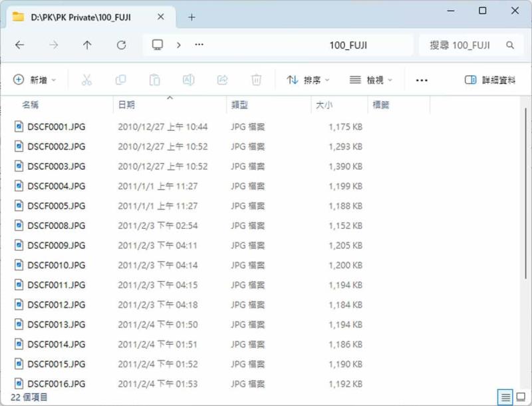Screen dimensions: 532x406
Task: Select file DSCF0015.JPG
Action: [57, 364]
